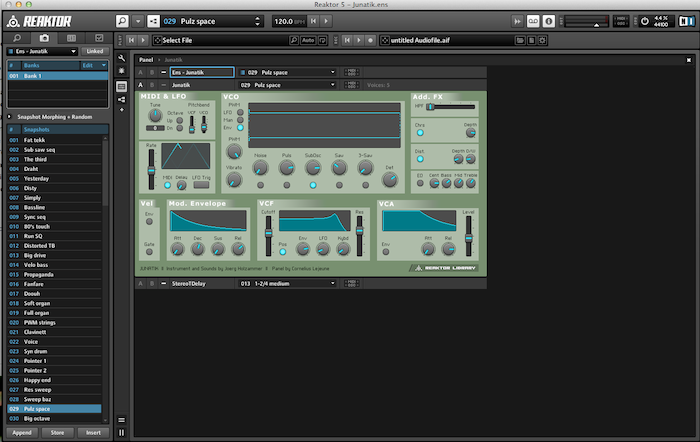Click the bug debug icon in side strip

pos(121,71)
